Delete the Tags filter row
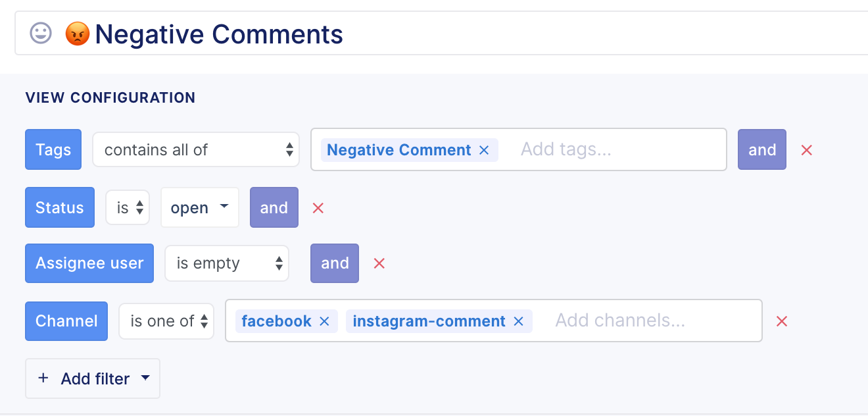Image resolution: width=868 pixels, height=416 pixels. point(807,150)
